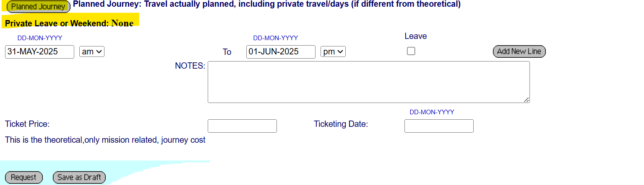Screen dimensions: 644x185
Task: Focus the 01-JUN-2025 end date field
Action: pyautogui.click(x=281, y=52)
